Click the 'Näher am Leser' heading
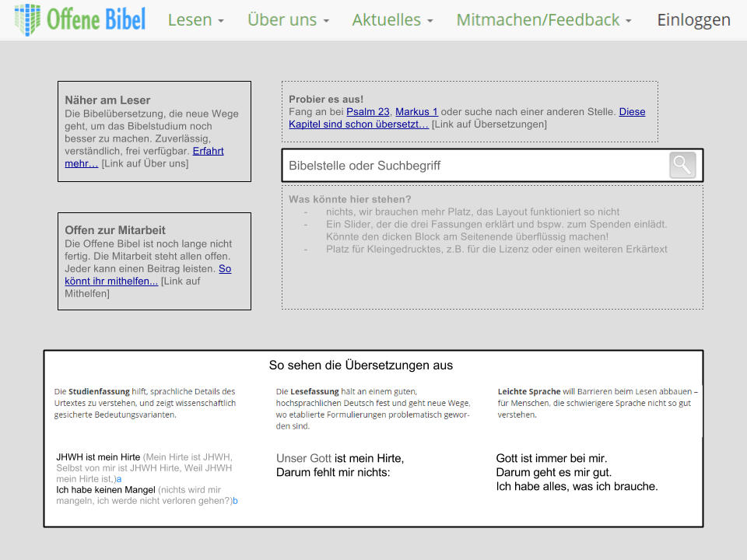747x560 pixels. 107,100
